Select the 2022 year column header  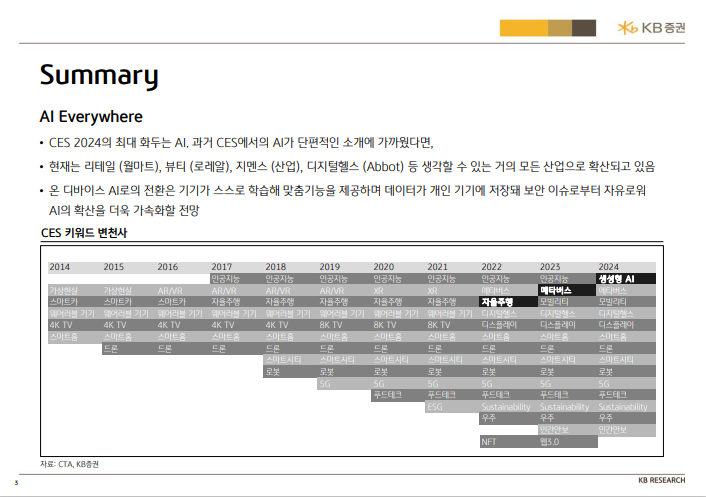(x=492, y=267)
